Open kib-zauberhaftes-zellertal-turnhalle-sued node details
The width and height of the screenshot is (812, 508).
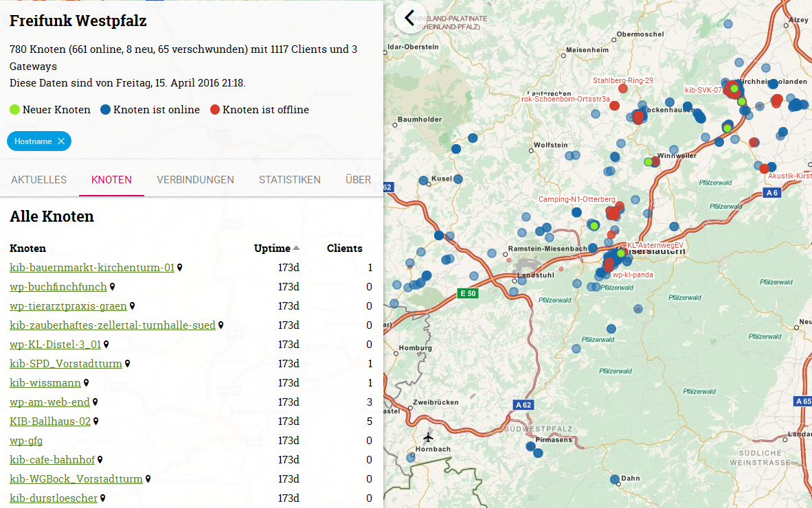113,325
